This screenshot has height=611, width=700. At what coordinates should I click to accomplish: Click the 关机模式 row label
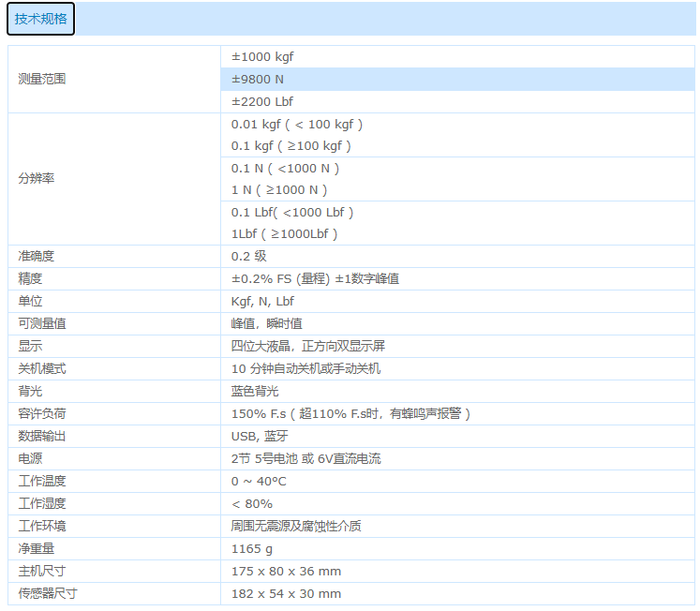point(42,369)
